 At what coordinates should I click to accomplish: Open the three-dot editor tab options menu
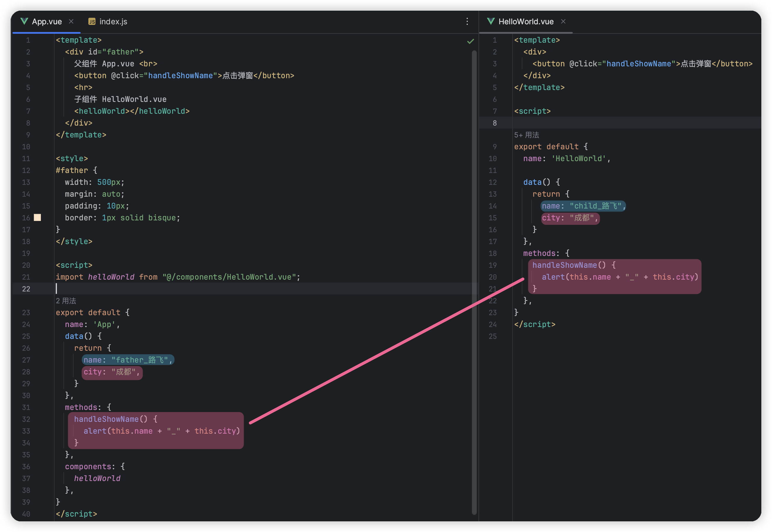(467, 21)
